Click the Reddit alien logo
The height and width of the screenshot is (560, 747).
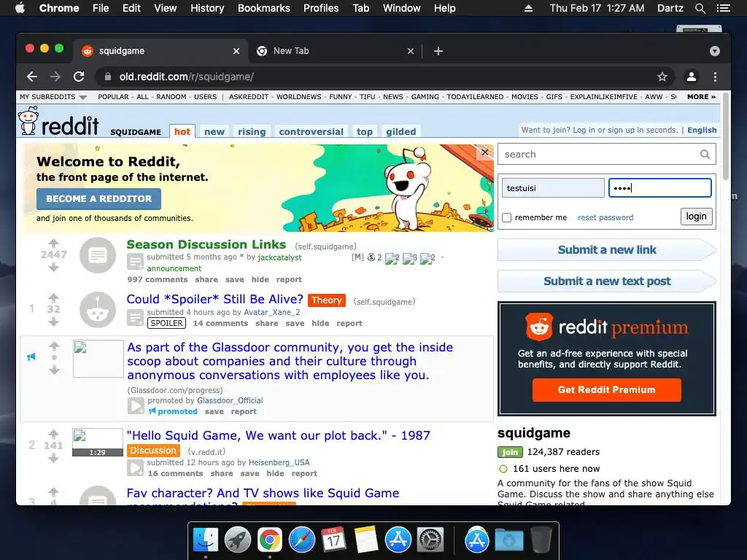pos(28,120)
